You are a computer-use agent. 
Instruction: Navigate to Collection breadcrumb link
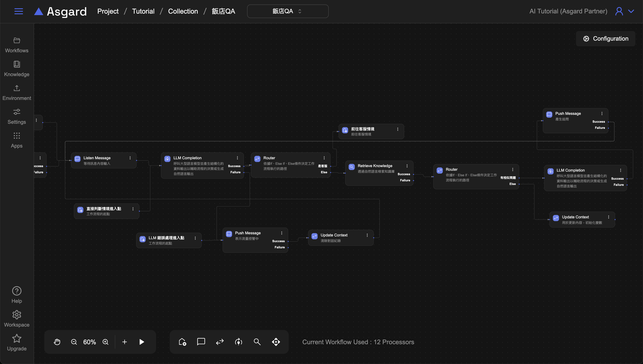(x=183, y=11)
